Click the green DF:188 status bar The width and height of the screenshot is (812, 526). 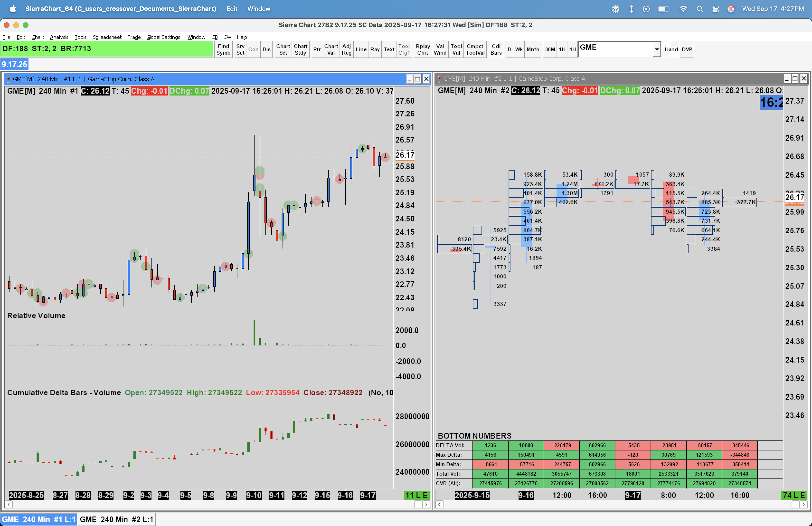pos(107,49)
